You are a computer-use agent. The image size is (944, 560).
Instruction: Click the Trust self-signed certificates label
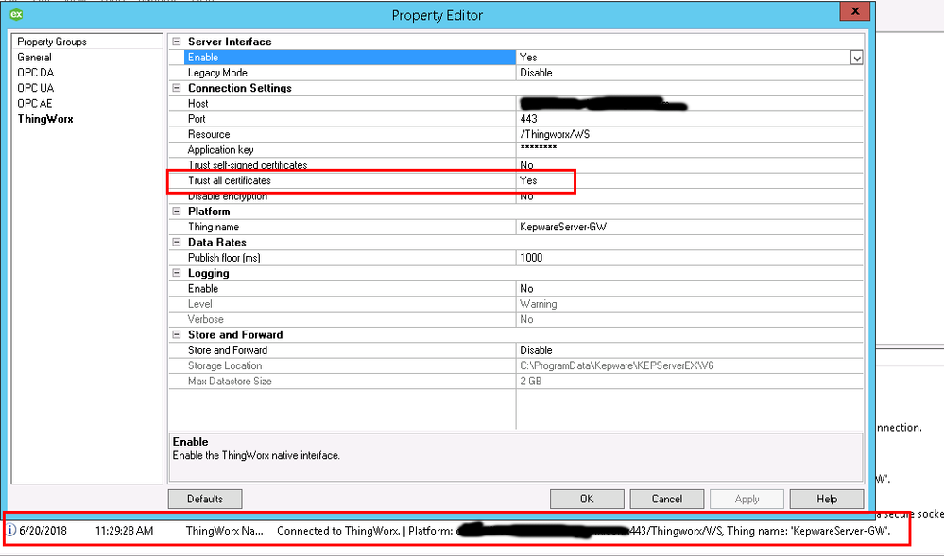[x=248, y=165]
